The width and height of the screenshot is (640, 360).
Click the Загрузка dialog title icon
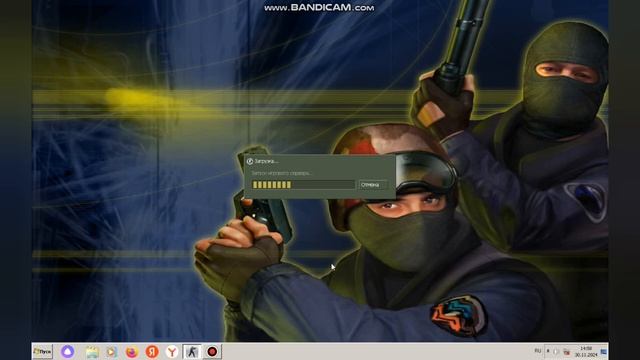pyautogui.click(x=250, y=162)
